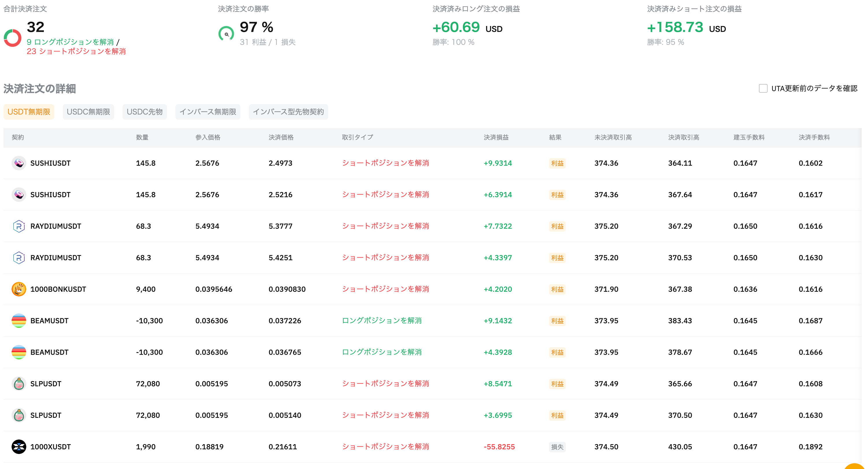Click the win rate gauge icon

coord(226,34)
